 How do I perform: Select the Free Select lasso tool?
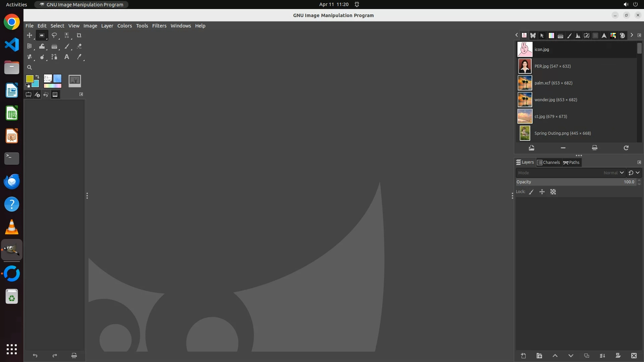[54, 35]
